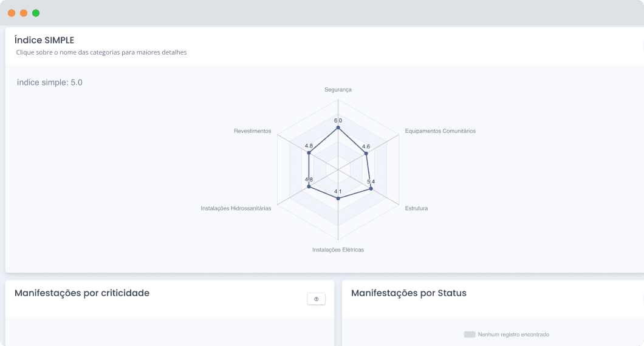Open Segurança category details
Screen dimensions: 644x346
[338, 89]
